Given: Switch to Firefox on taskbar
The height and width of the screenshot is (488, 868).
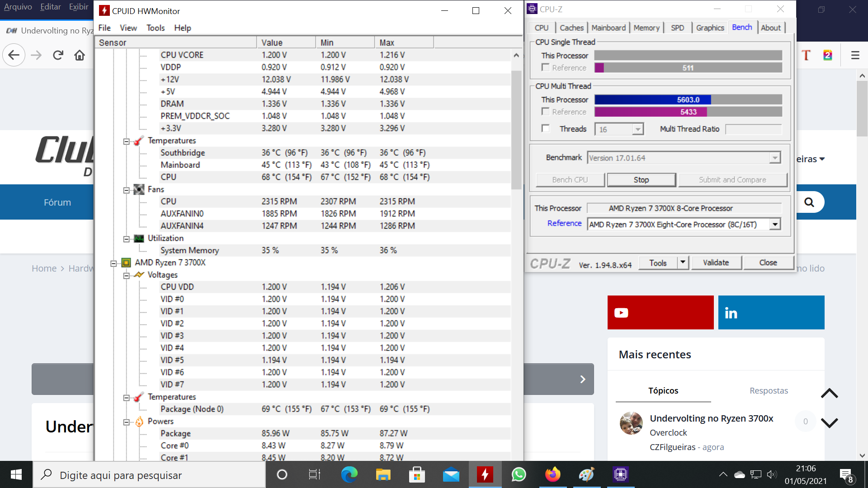Looking at the screenshot, I should (x=552, y=474).
